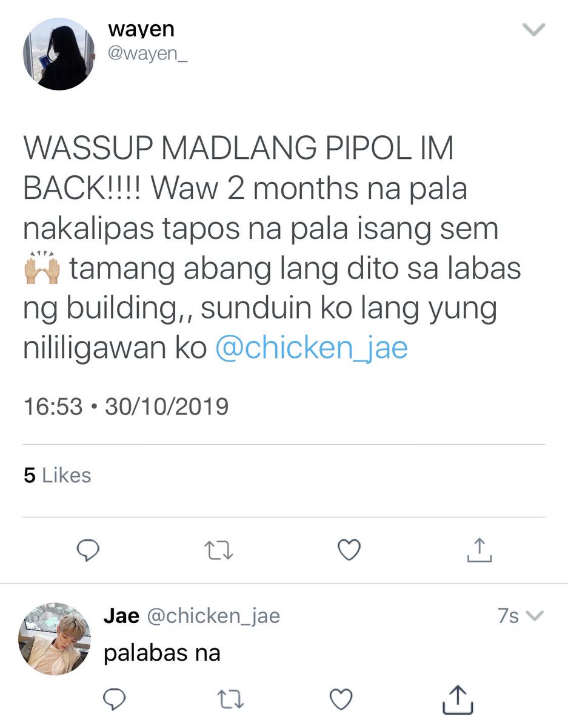The height and width of the screenshot is (728, 568).
Task: Retweet Jae's 'palabas na' reply
Action: point(229,699)
